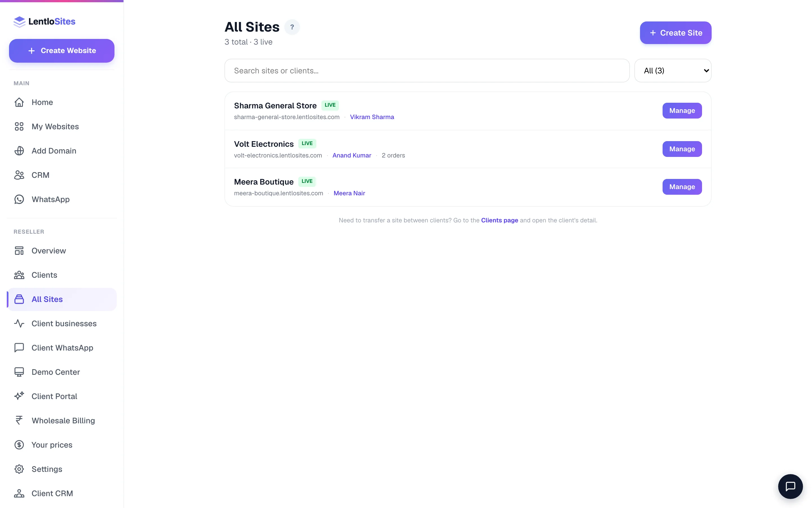Click the Your prices dollar icon
This screenshot has width=812, height=508.
click(19, 445)
